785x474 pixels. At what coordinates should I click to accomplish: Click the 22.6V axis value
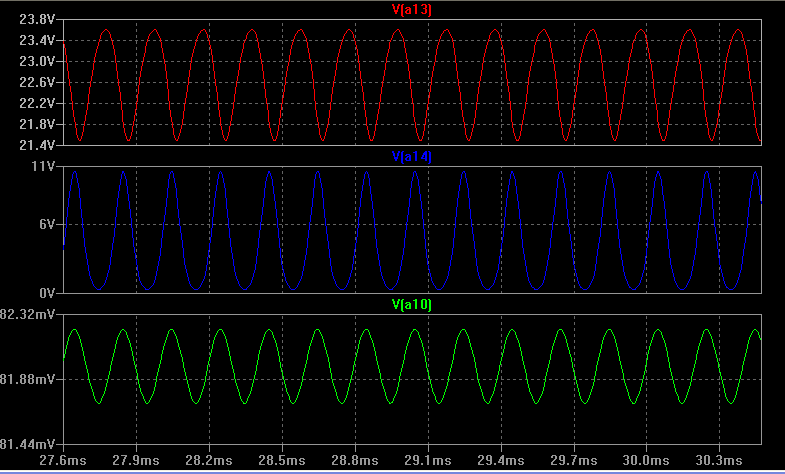37,82
